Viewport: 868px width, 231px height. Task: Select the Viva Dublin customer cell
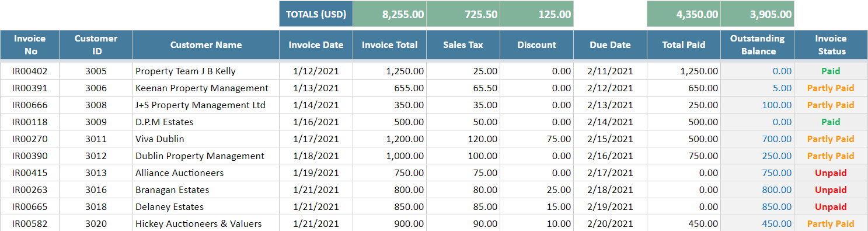pyautogui.click(x=206, y=139)
